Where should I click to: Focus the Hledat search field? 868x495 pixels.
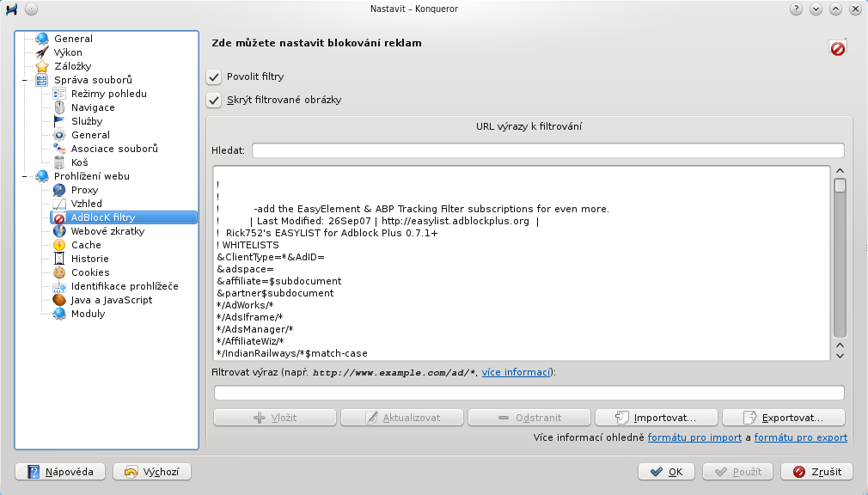pyautogui.click(x=548, y=150)
